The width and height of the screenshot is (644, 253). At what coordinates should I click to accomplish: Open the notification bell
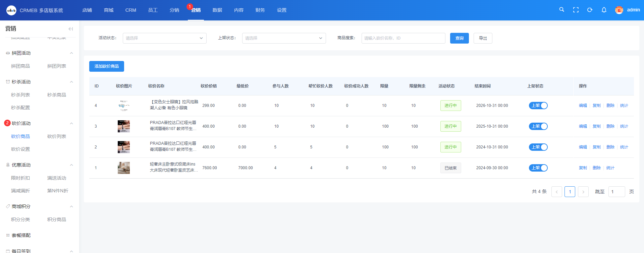604,10
